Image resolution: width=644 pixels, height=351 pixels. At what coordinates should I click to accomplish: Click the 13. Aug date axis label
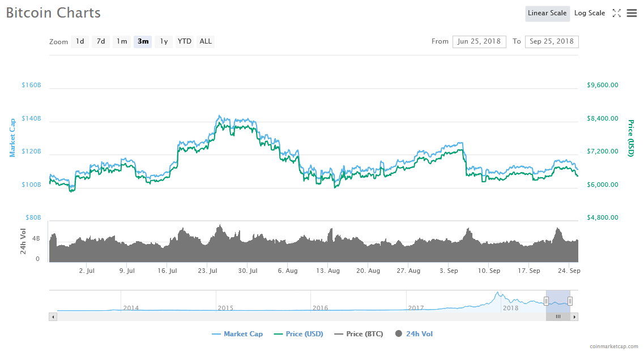(x=328, y=271)
